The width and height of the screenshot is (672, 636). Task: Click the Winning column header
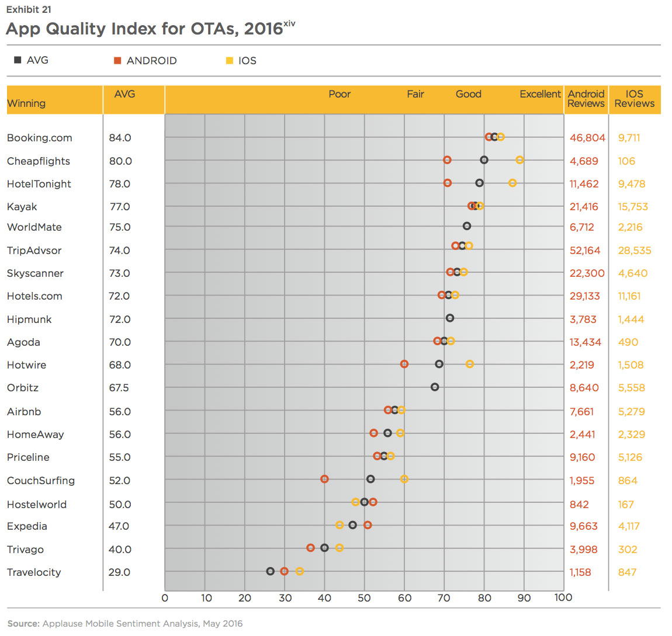26,103
